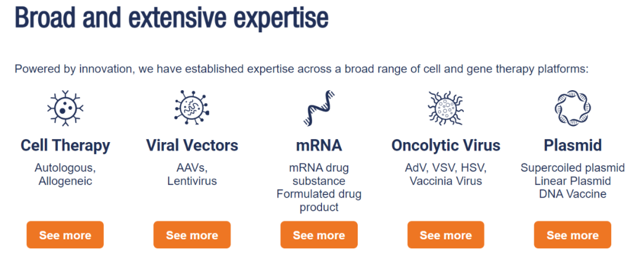644x265 pixels.
Task: Click the Cell Therapy cell icon
Action: tap(65, 108)
